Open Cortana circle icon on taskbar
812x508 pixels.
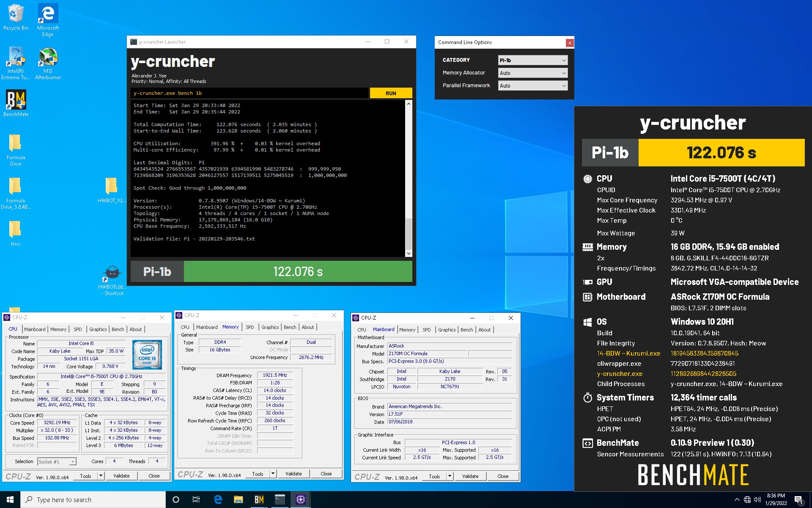pos(176,500)
